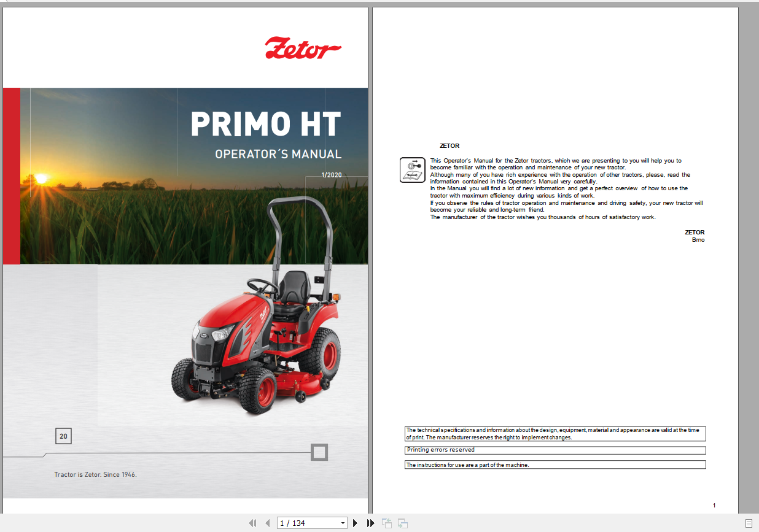Click the grey square marker on the cover line
Screen dimensions: 759x532
point(319,452)
